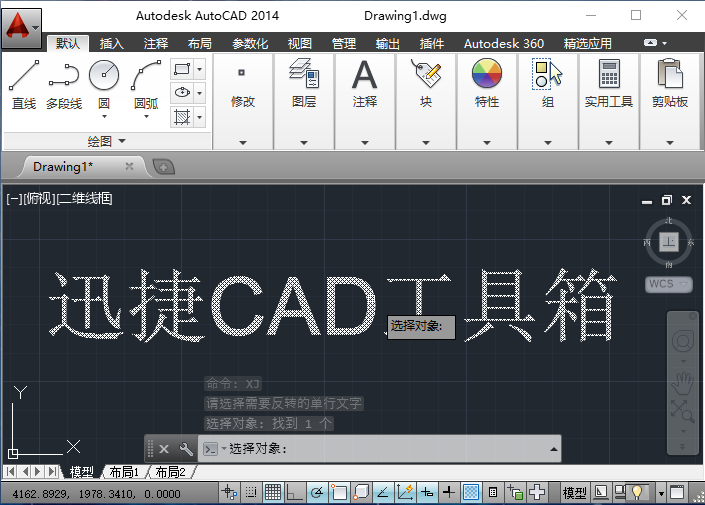Viewport: 705px width, 505px height.
Task: Toggle Grid Display in status bar
Action: pos(273,493)
